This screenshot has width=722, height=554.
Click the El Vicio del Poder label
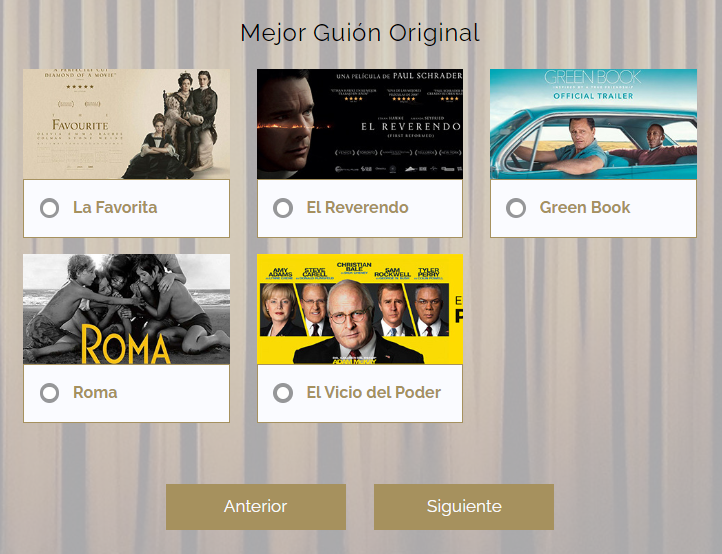373,393
